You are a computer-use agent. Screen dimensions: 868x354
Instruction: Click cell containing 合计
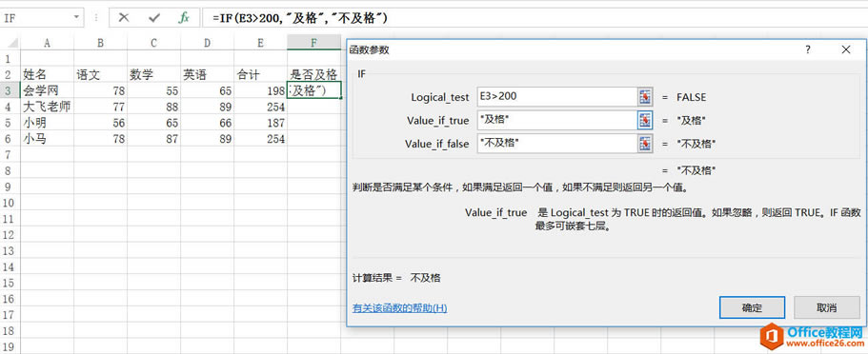[x=260, y=74]
